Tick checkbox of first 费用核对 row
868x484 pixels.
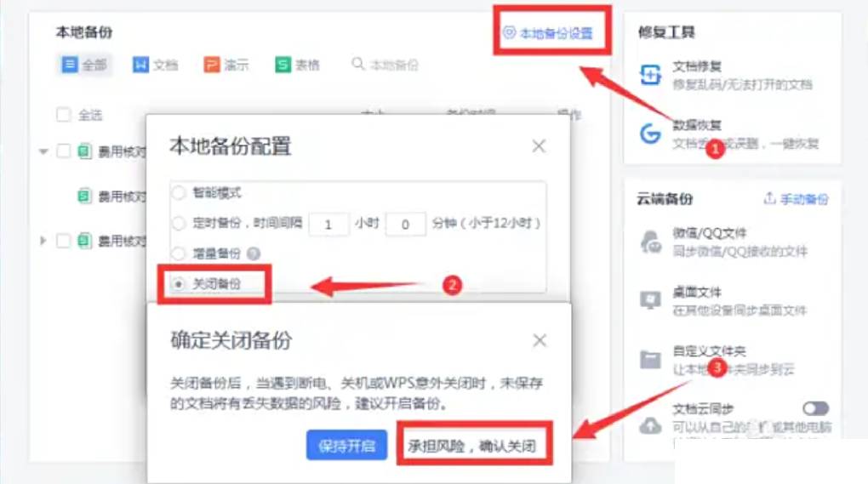click(x=64, y=151)
